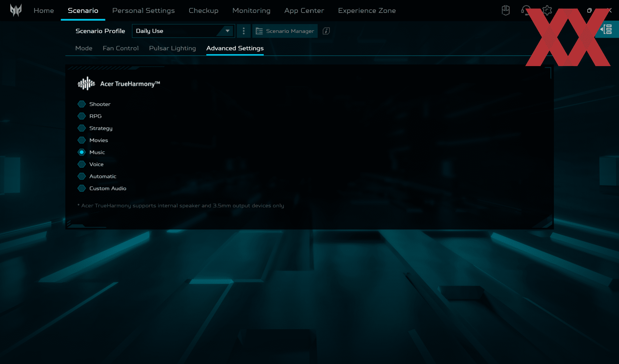Click the headset support icon
The image size is (619, 364).
[x=526, y=10]
